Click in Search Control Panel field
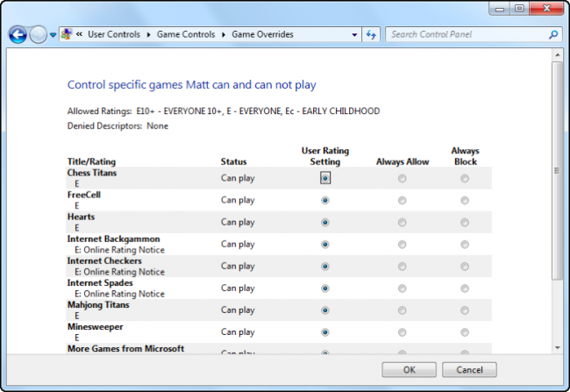 tap(467, 34)
